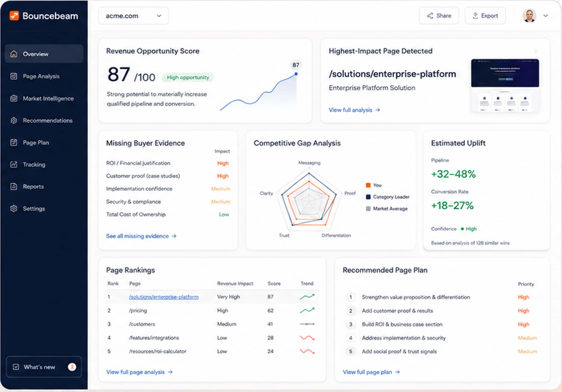
Task: Click the Market Intelligence sidebar icon
Action: click(14, 99)
